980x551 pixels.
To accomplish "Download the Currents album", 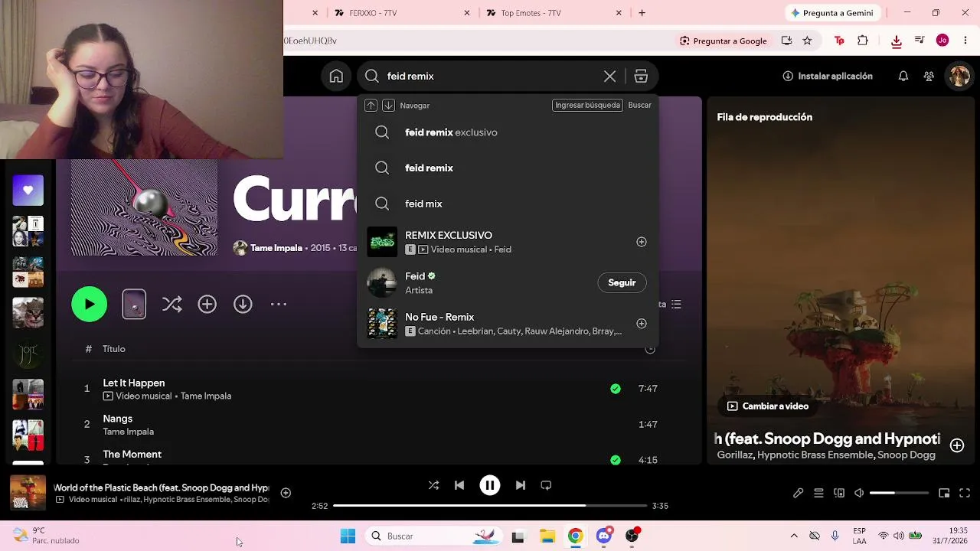I will tap(243, 304).
